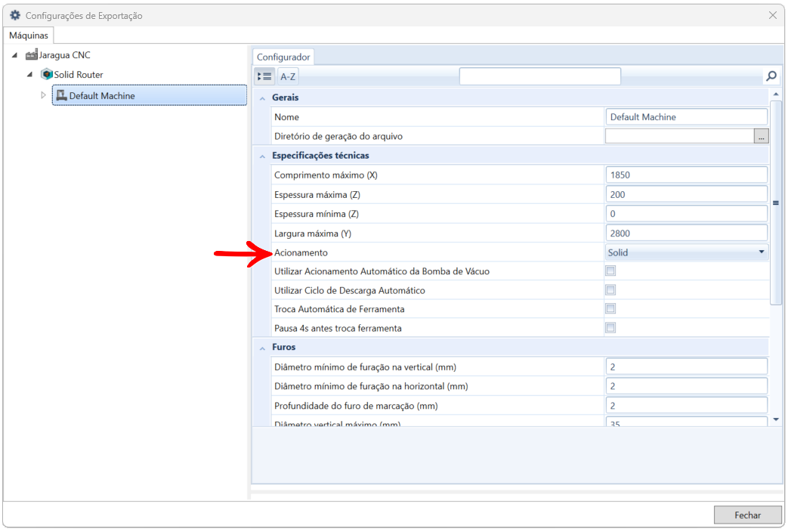
Task: Click the Diretório de geração do arquivo field
Action: 679,136
